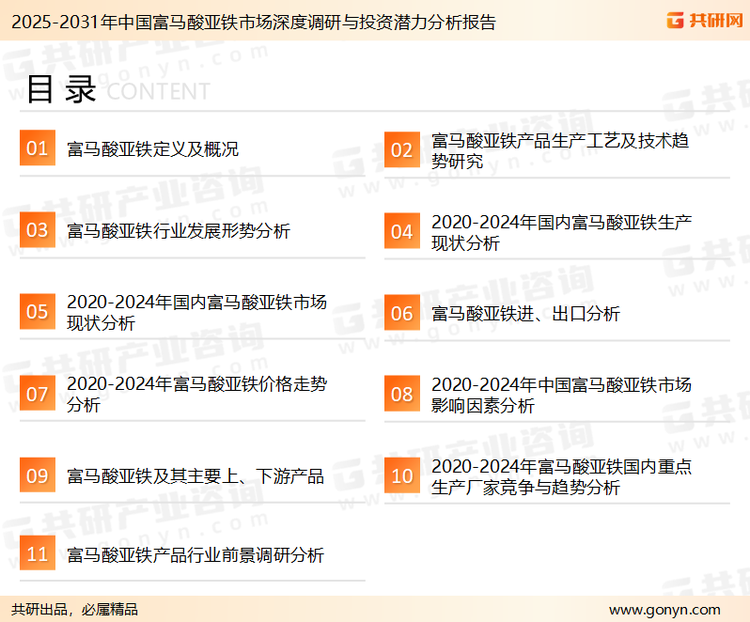The image size is (750, 622).
Task: Click the orange 07 number badge
Action: 37,393
